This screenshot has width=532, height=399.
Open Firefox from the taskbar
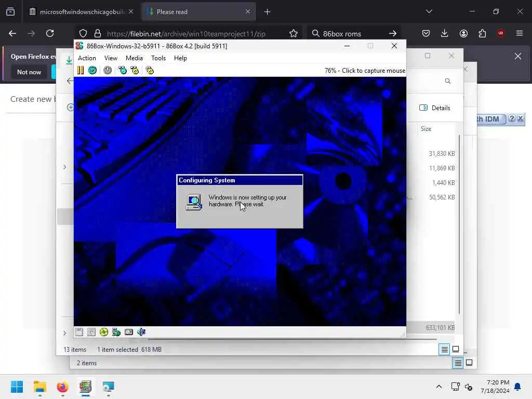(62, 387)
